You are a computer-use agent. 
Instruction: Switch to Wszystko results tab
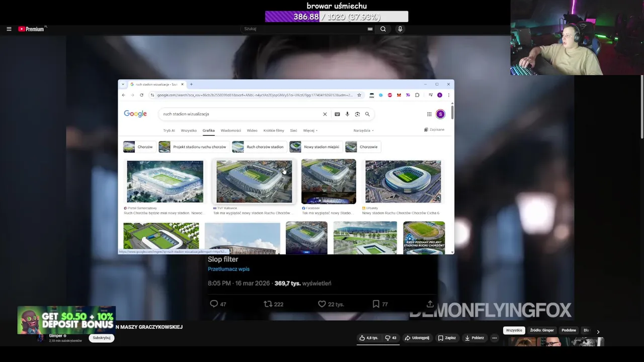coord(189,130)
